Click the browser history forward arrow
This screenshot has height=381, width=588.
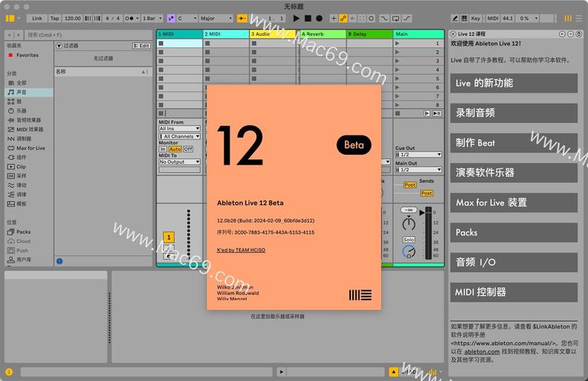click(x=18, y=35)
